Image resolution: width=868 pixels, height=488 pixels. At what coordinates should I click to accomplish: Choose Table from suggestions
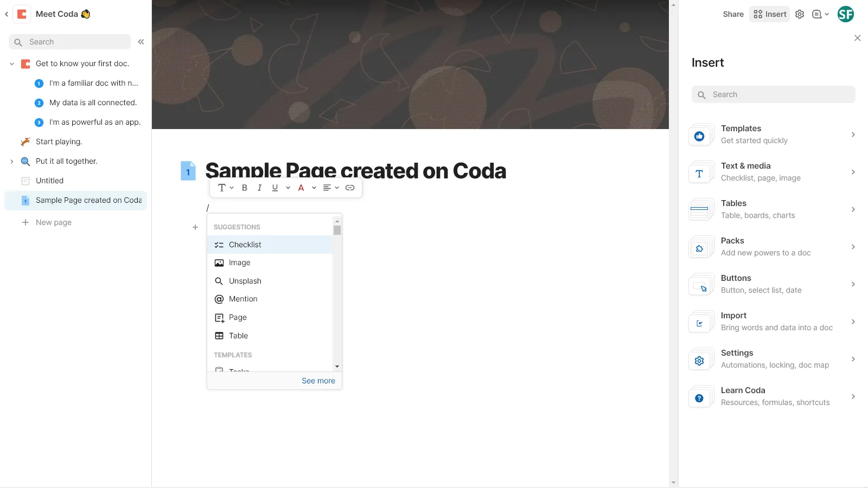[x=270, y=336]
